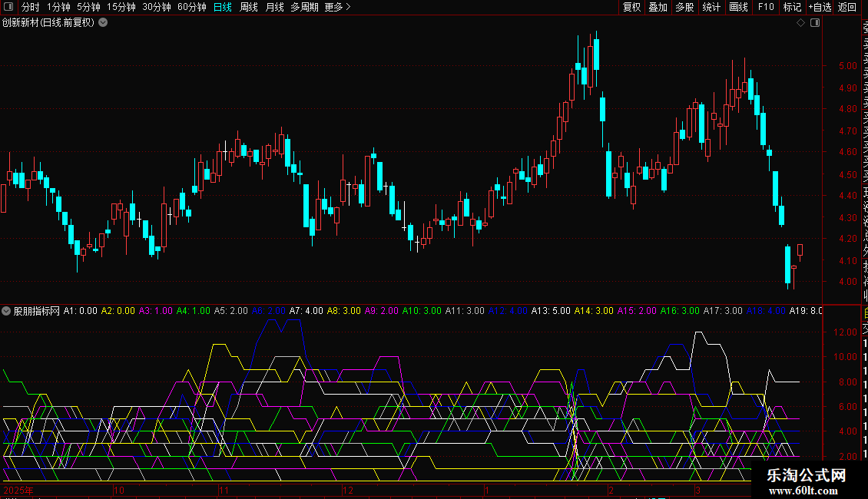Expand the 更多 periods list
Image resolution: width=868 pixels, height=499 pixels.
337,7
